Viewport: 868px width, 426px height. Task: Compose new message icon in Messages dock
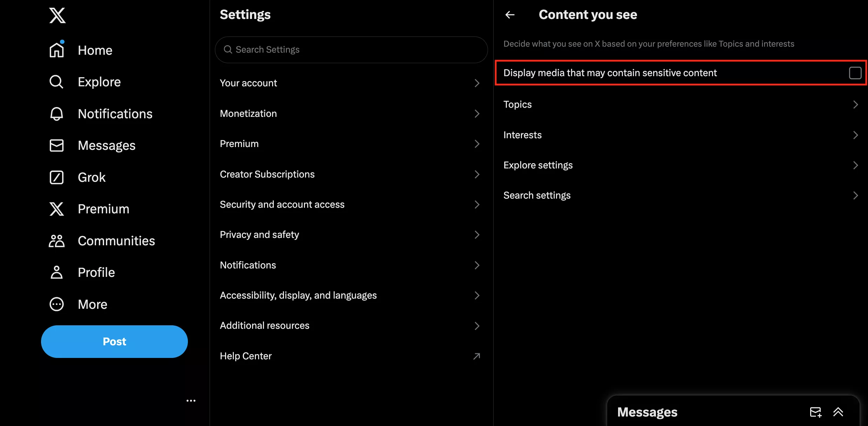click(x=815, y=412)
